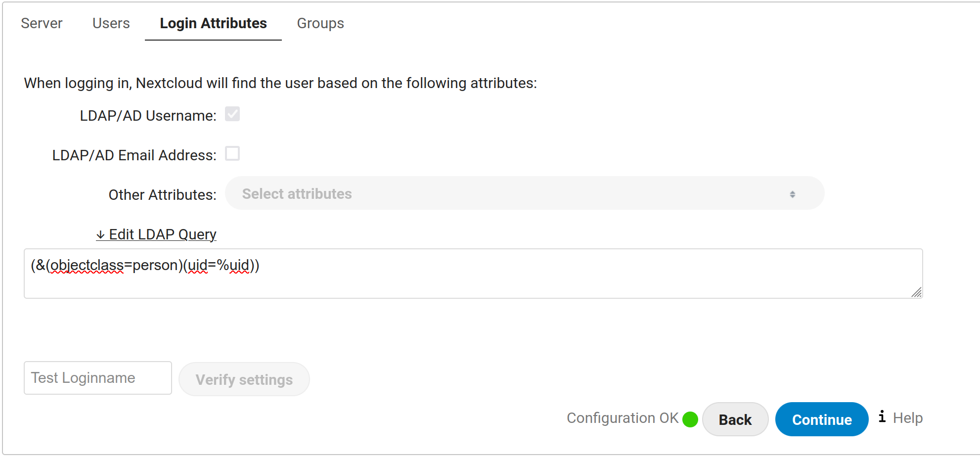Toggle the LDAP/AD Username checkbox
The width and height of the screenshot is (980, 462).
232,114
